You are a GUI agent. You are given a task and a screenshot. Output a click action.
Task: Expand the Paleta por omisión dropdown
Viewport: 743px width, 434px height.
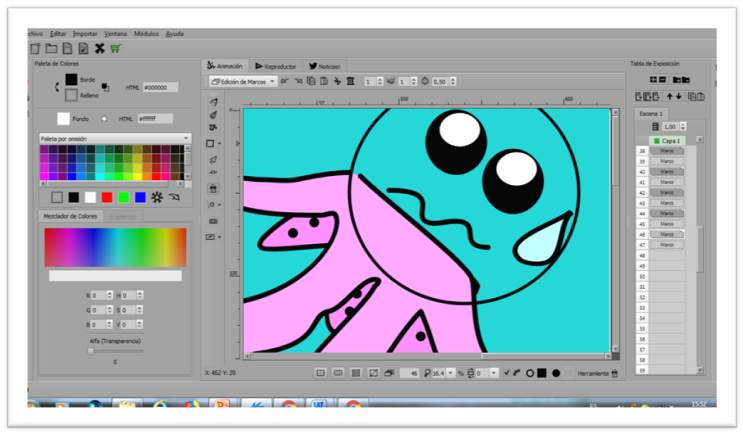115,138
